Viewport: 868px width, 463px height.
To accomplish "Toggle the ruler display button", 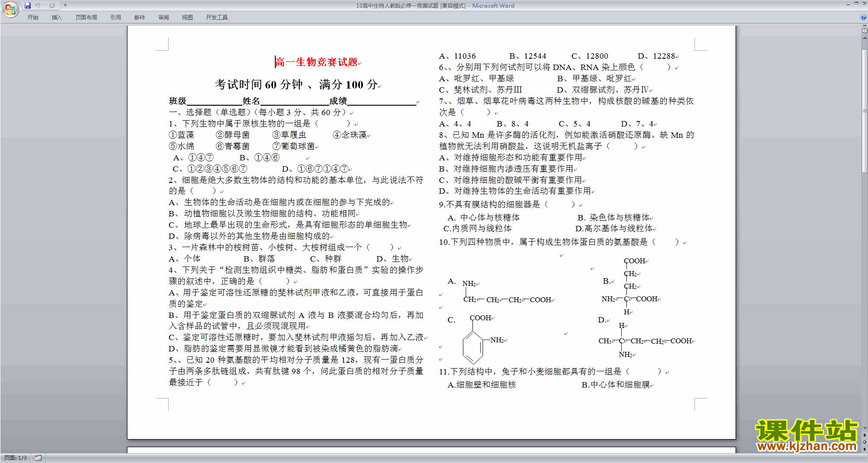I will pos(865,31).
